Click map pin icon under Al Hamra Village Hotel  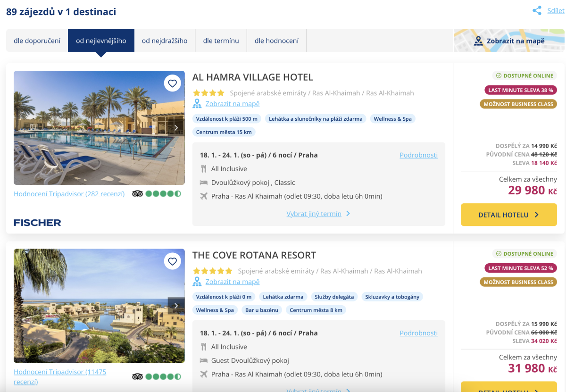pyautogui.click(x=197, y=104)
